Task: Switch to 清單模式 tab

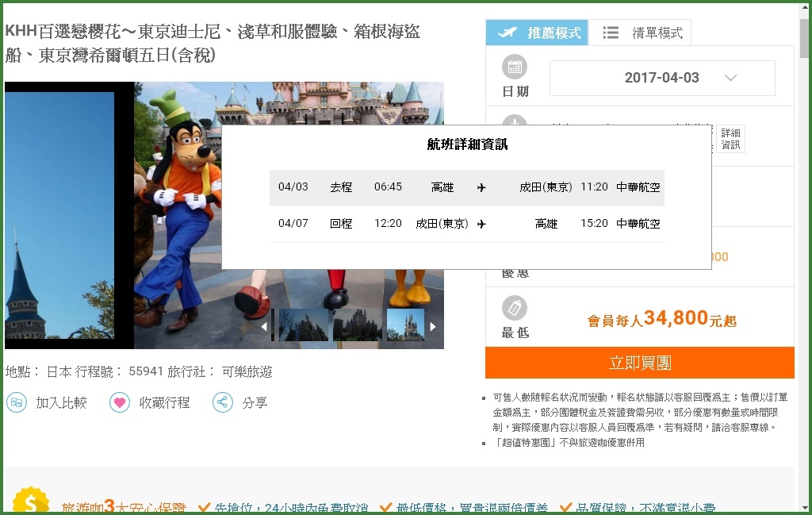Action: click(x=640, y=33)
